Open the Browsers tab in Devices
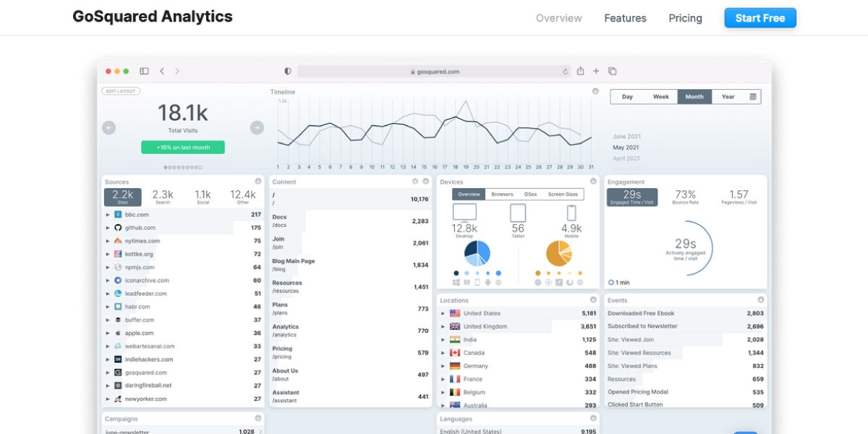868x434 pixels. [502, 195]
